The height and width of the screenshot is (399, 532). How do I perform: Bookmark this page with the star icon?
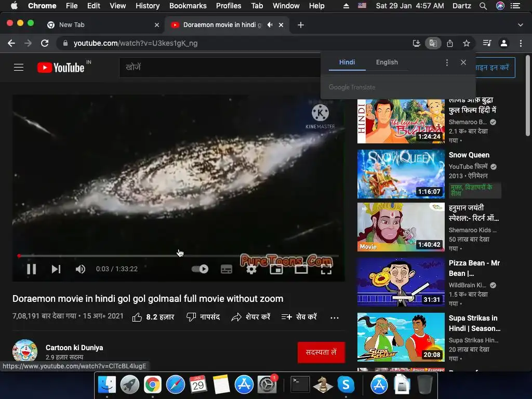466,43
